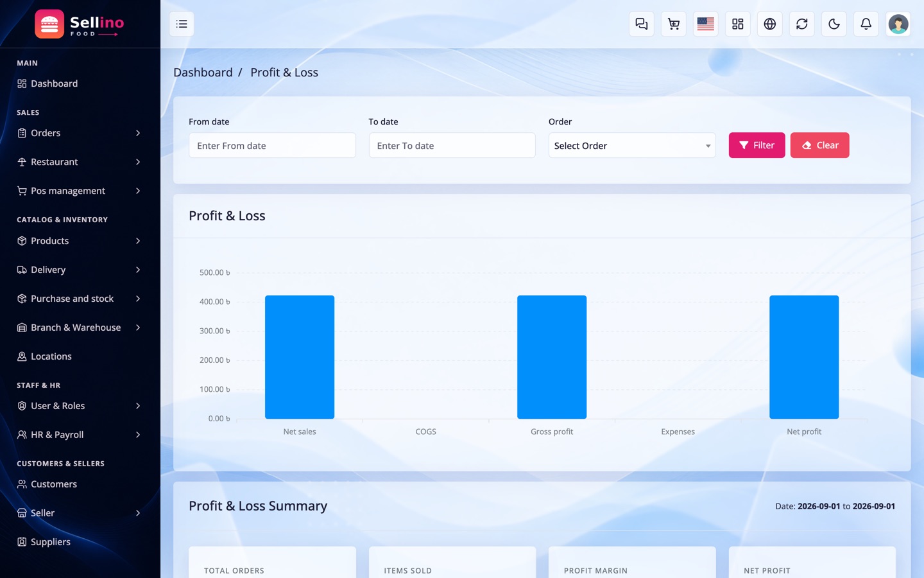
Task: Change language via US flag icon
Action: tap(706, 24)
